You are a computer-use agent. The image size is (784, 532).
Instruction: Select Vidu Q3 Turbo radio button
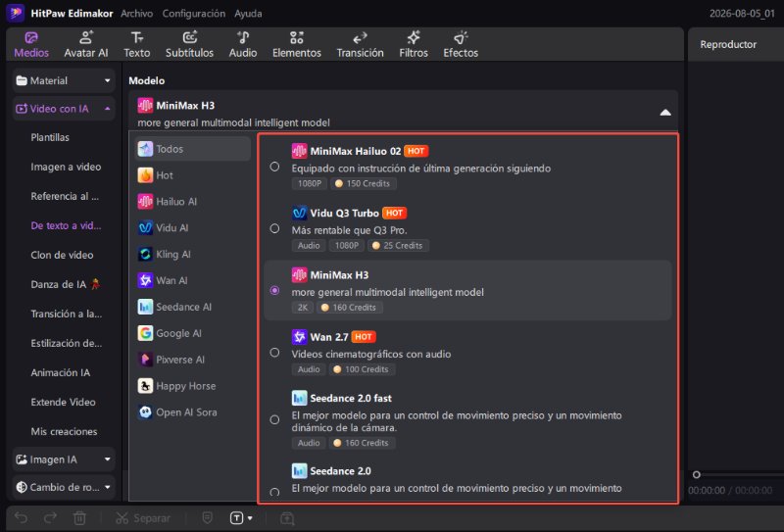(274, 228)
